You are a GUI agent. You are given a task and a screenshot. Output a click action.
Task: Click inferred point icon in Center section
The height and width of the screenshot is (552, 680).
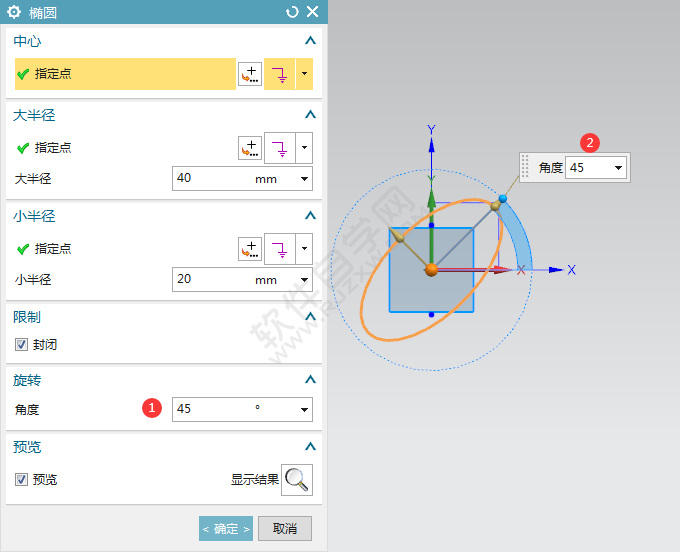(279, 74)
